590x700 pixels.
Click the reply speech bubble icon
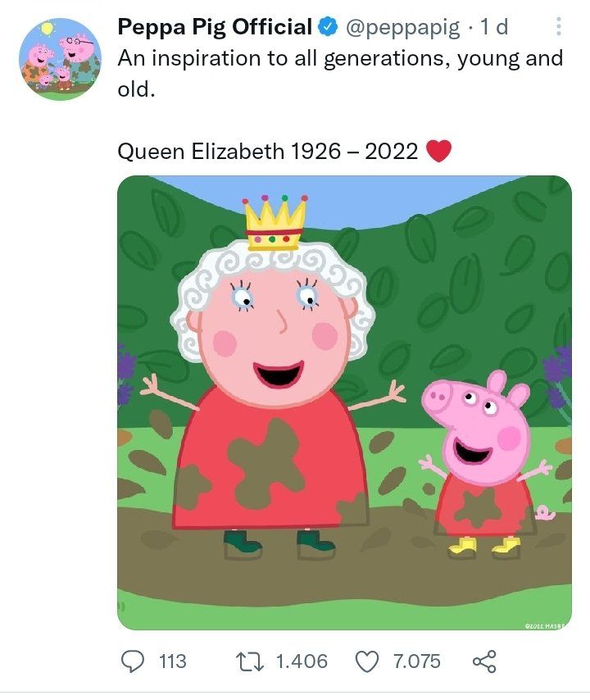pyautogui.click(x=133, y=661)
